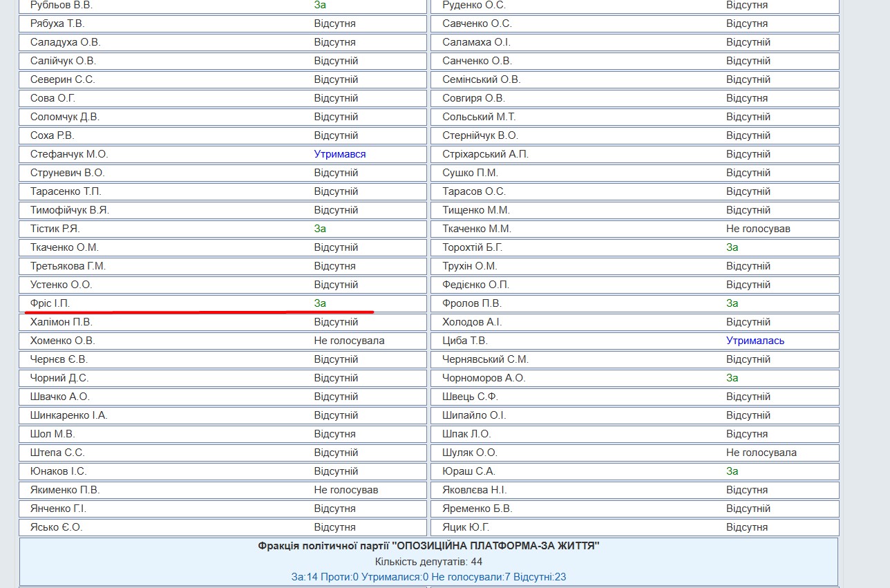
Task: Select За vote of Фролов П.В.
Action: (732, 303)
